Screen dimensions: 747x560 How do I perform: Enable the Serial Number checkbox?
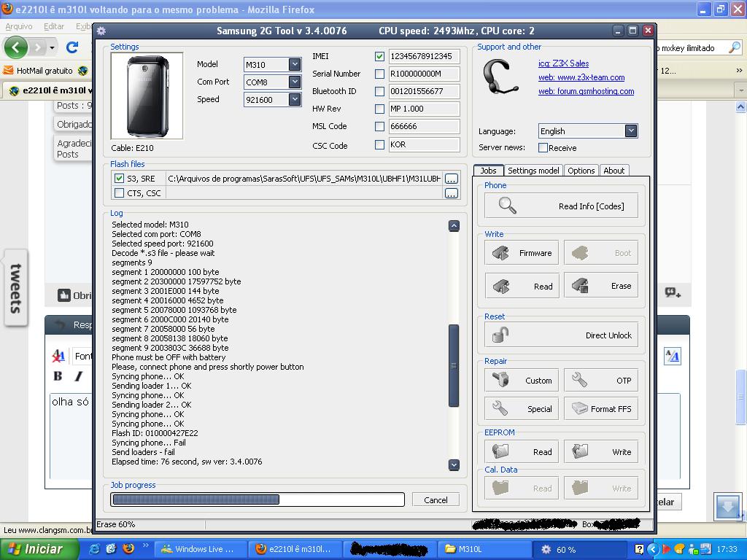coord(379,74)
